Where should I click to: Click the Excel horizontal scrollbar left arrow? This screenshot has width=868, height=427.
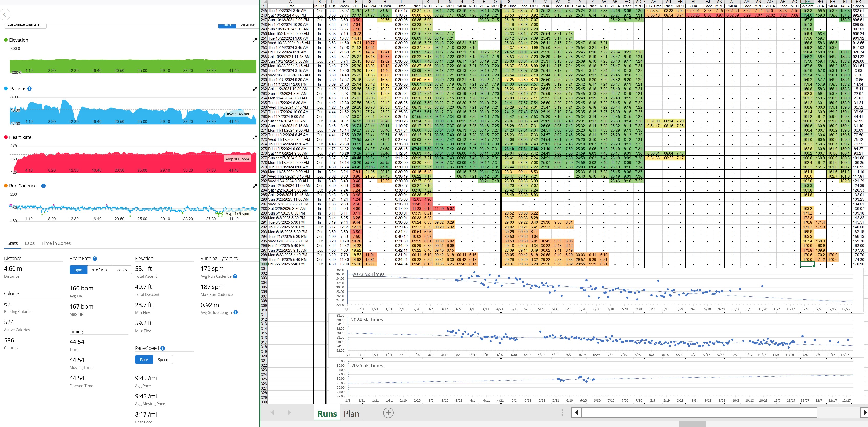click(x=577, y=412)
